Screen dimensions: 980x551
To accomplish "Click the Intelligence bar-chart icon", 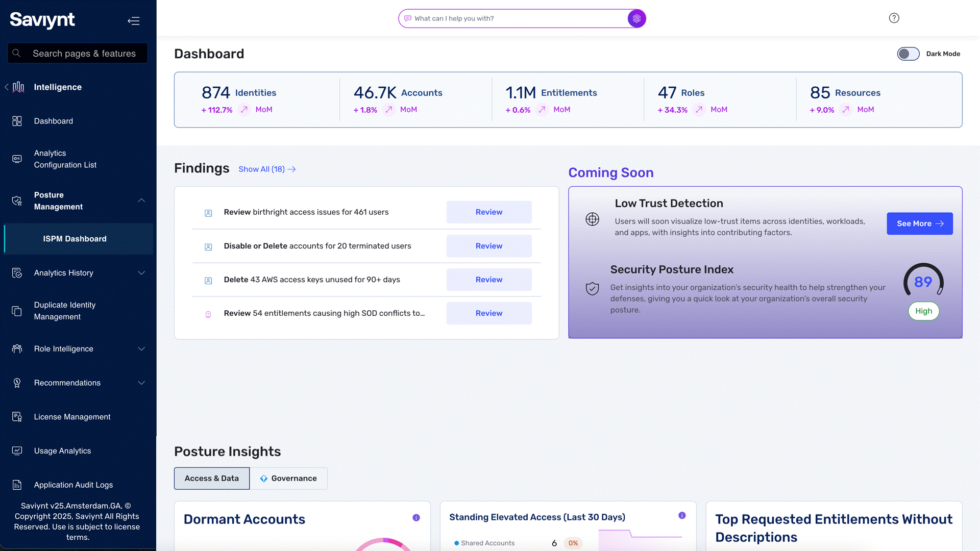I will tap(18, 87).
